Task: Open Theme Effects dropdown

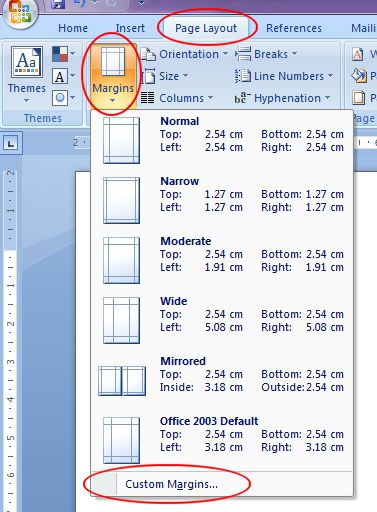Action: click(x=64, y=98)
